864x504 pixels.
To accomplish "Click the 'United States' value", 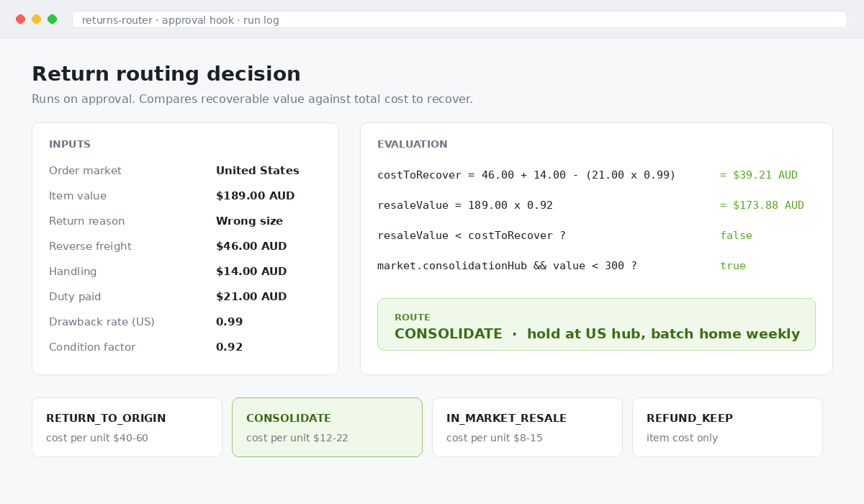I will point(258,171).
